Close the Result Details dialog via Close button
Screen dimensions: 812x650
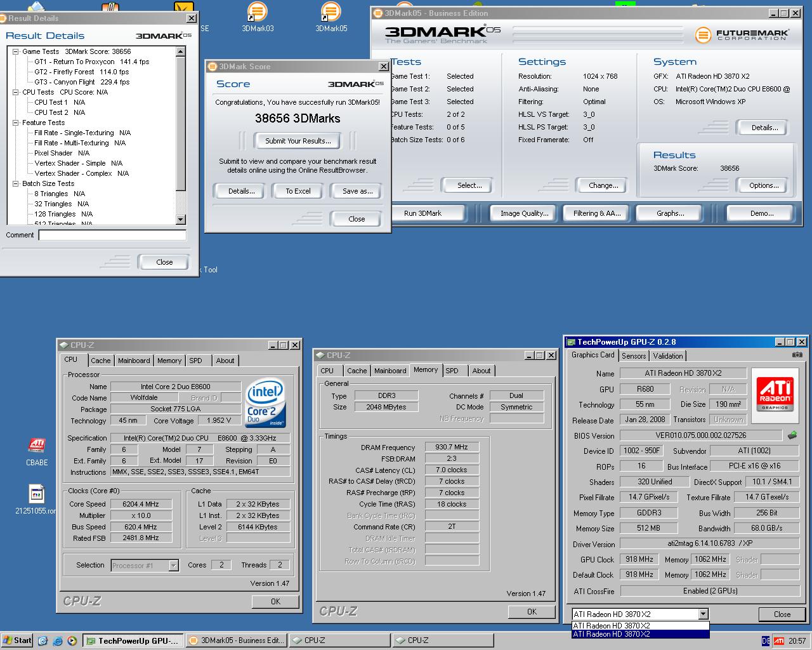coord(164,262)
